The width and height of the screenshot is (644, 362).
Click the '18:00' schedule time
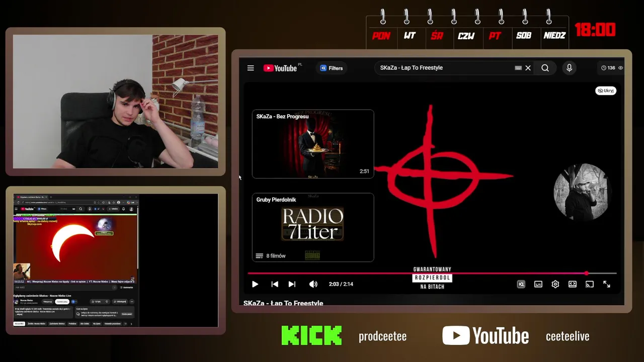tap(595, 30)
